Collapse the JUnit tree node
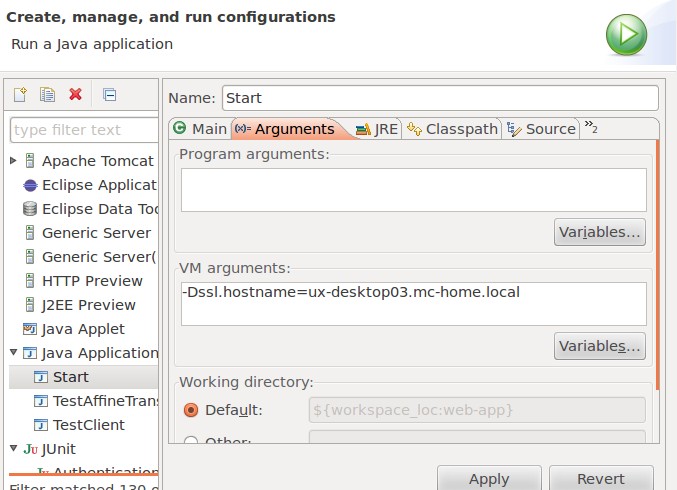The image size is (677, 490). click(13, 449)
